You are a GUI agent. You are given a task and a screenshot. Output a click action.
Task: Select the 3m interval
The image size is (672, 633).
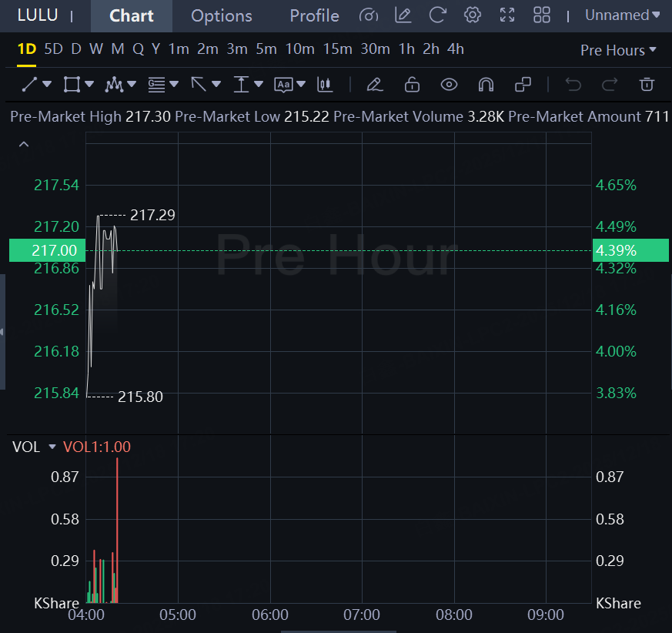[237, 49]
